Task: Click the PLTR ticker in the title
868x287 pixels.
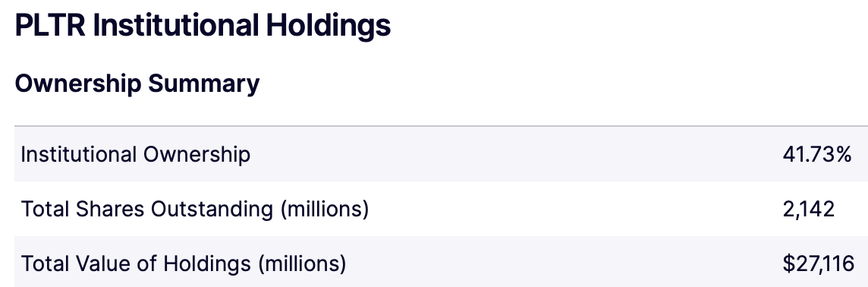Action: 50,26
